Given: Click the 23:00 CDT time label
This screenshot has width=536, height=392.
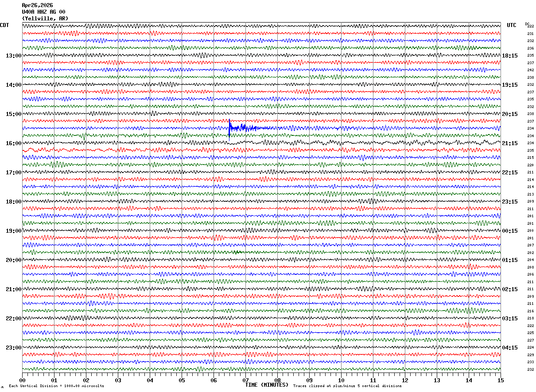Looking at the screenshot, I should point(13,348).
